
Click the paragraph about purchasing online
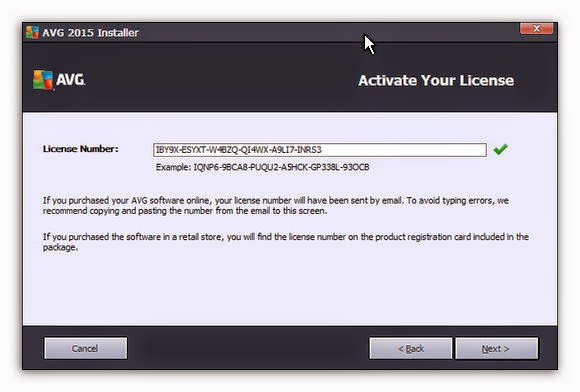click(276, 206)
